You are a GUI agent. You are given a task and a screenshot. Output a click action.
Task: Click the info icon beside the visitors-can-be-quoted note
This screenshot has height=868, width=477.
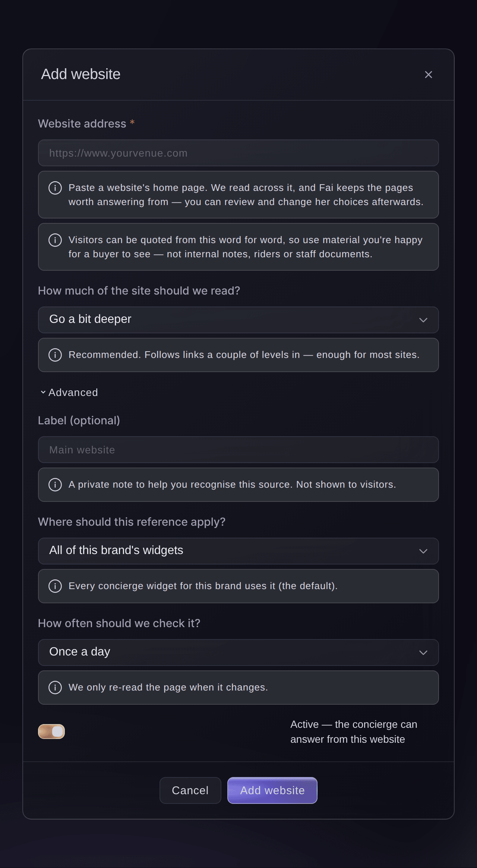click(55, 240)
